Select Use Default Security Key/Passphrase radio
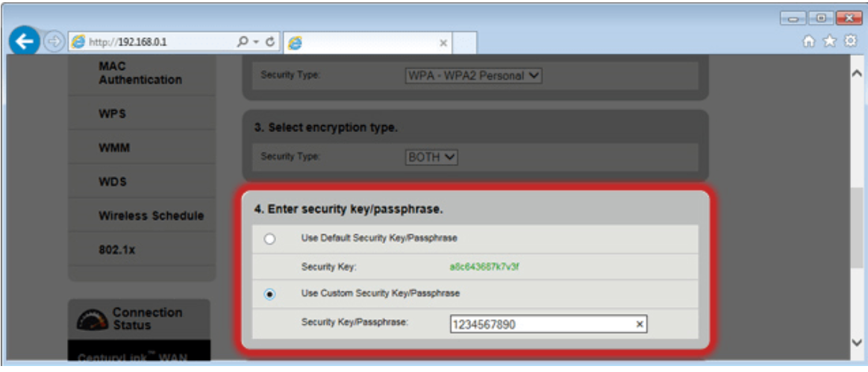The image size is (868, 372). coord(269,239)
